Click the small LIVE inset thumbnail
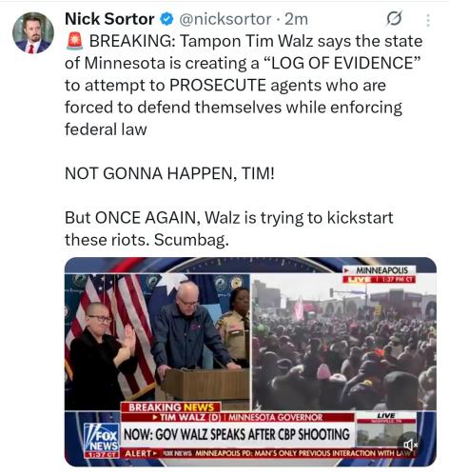449x476 pixels. pyautogui.click(x=386, y=429)
